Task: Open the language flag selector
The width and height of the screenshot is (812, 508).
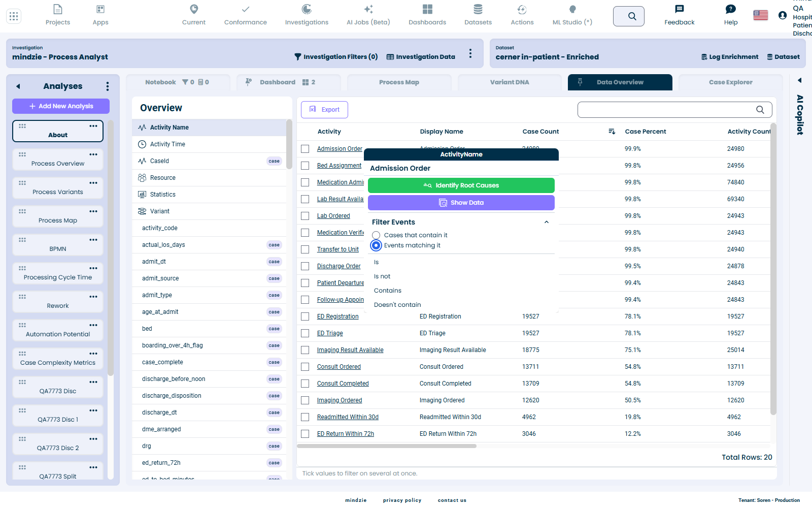Action: point(761,15)
